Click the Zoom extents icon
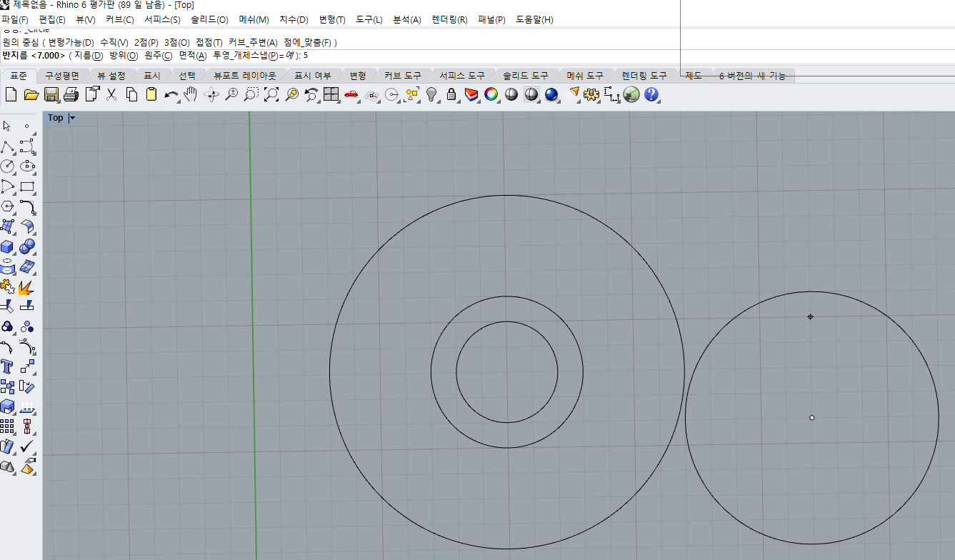 (x=271, y=94)
